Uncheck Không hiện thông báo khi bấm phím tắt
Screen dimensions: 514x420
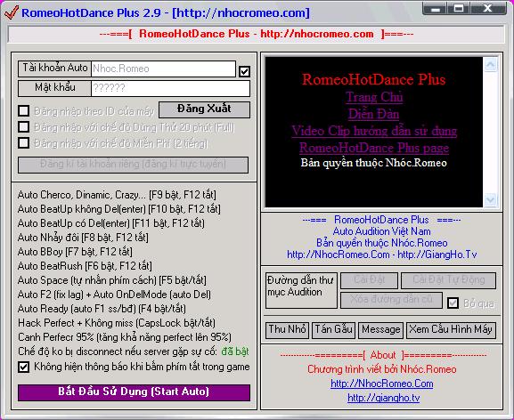pyautogui.click(x=23, y=367)
